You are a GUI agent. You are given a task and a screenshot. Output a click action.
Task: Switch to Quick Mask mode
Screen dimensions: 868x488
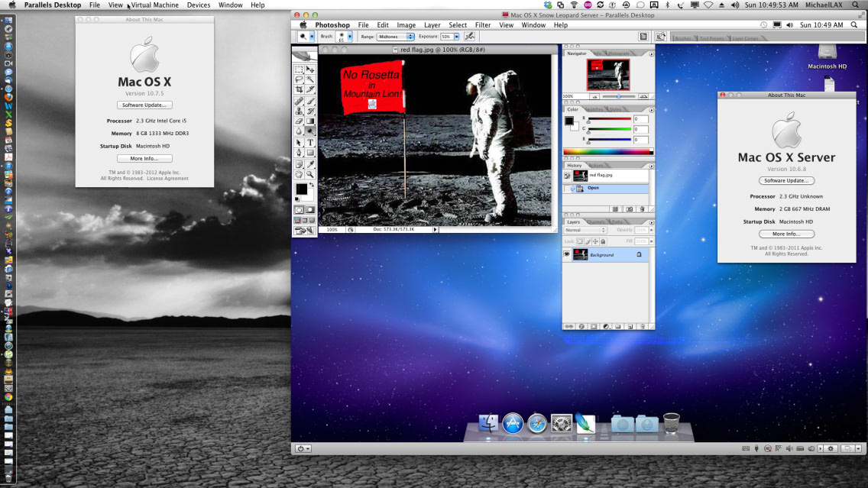310,209
